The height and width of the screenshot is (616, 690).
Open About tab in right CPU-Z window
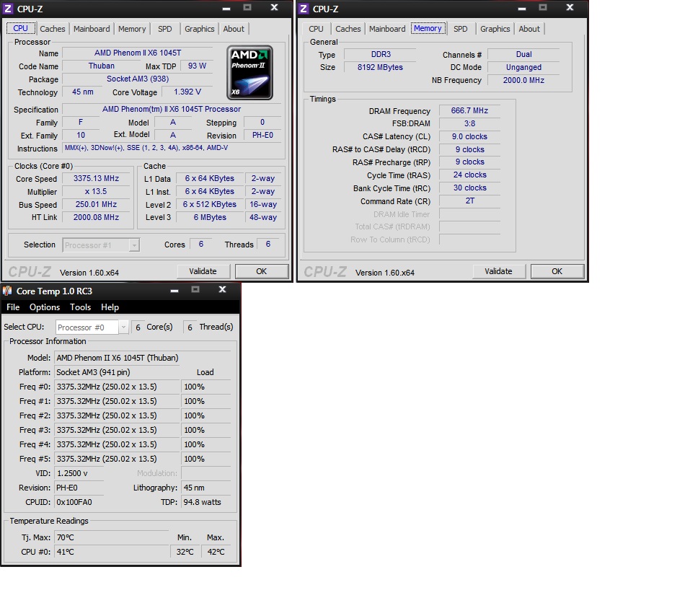pyautogui.click(x=529, y=29)
